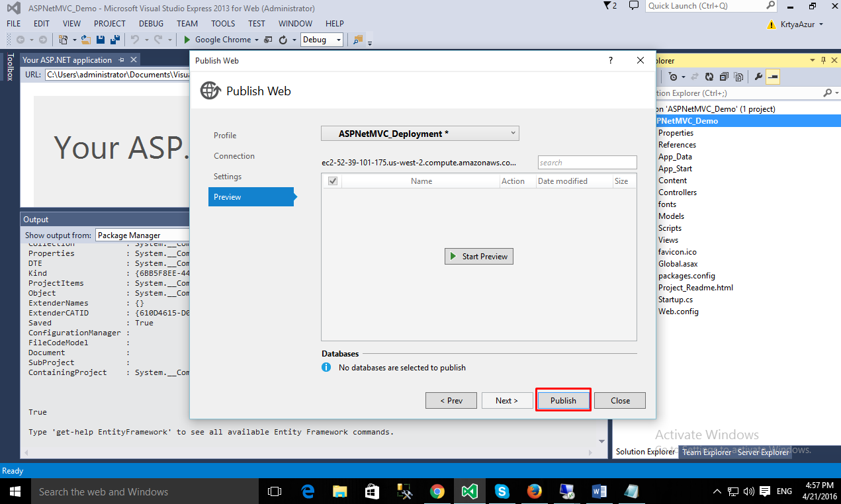The width and height of the screenshot is (841, 504).
Task: Toggle the Preview Selected Items icon
Action: 773,77
